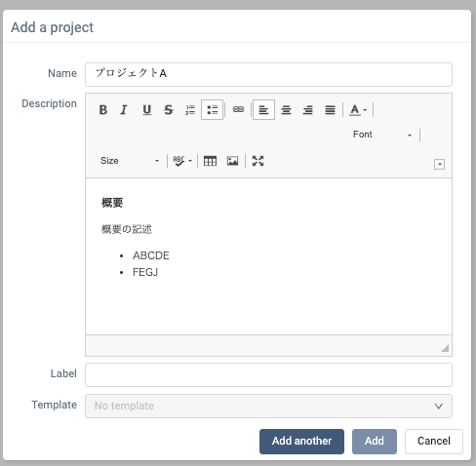The height and width of the screenshot is (466, 476).
Task: Collapse the editor toolbar
Action: 439,164
